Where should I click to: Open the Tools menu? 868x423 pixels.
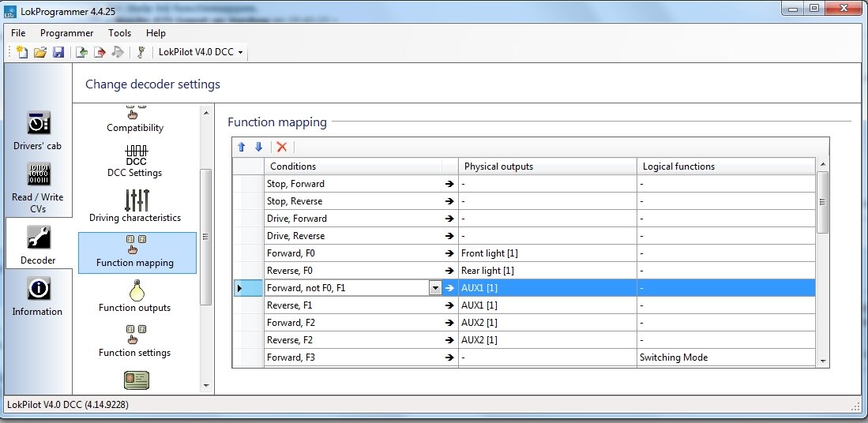(x=119, y=33)
